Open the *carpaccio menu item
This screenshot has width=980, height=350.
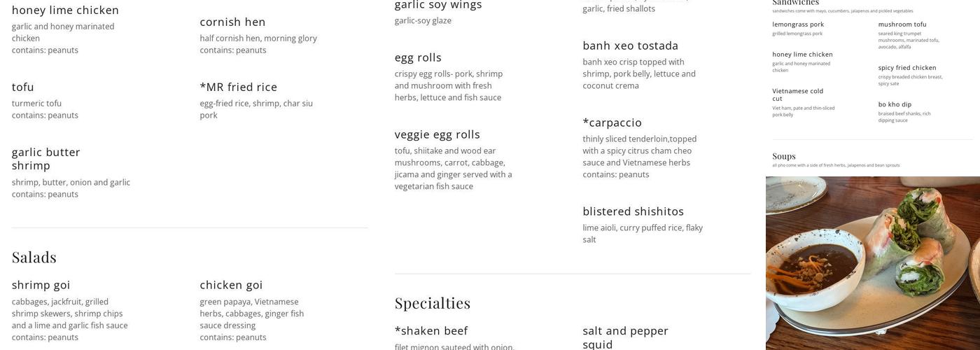612,122
